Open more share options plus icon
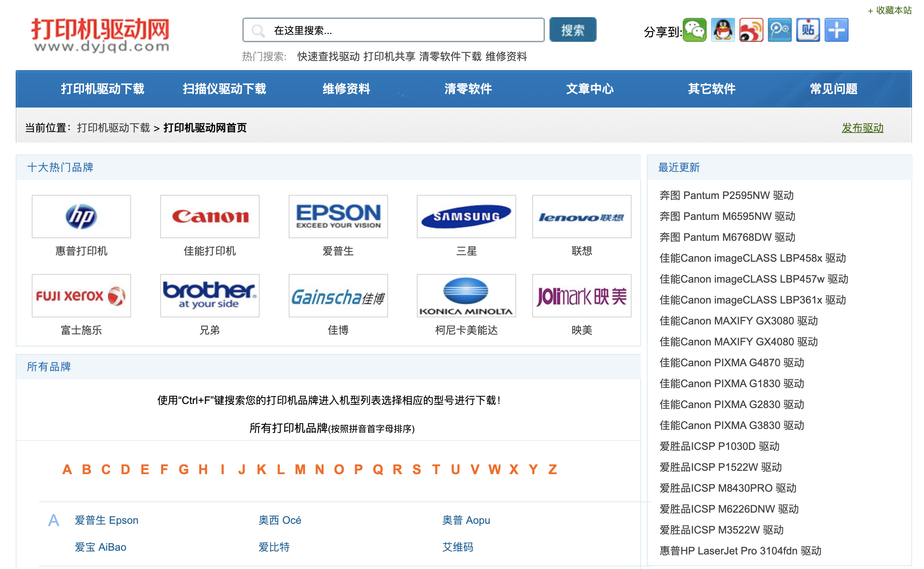 (836, 30)
